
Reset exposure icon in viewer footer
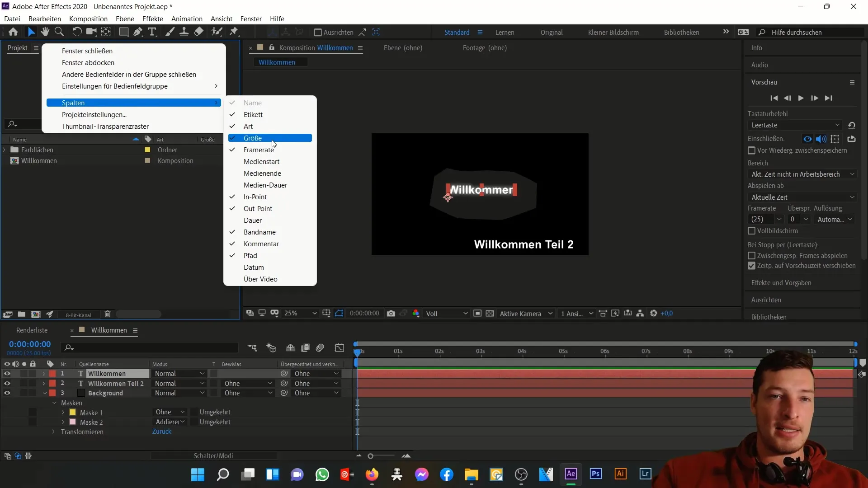pyautogui.click(x=653, y=314)
